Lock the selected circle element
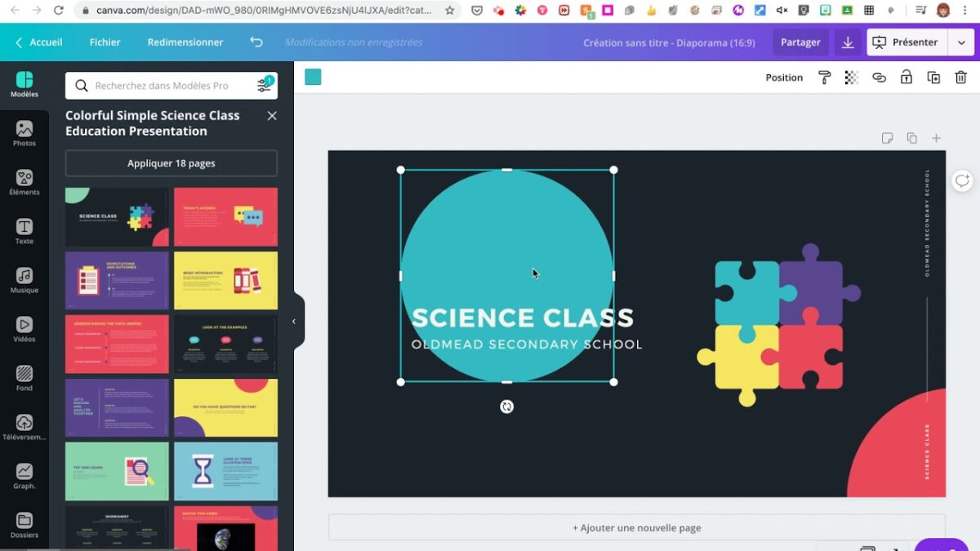The height and width of the screenshot is (551, 980). tap(906, 77)
